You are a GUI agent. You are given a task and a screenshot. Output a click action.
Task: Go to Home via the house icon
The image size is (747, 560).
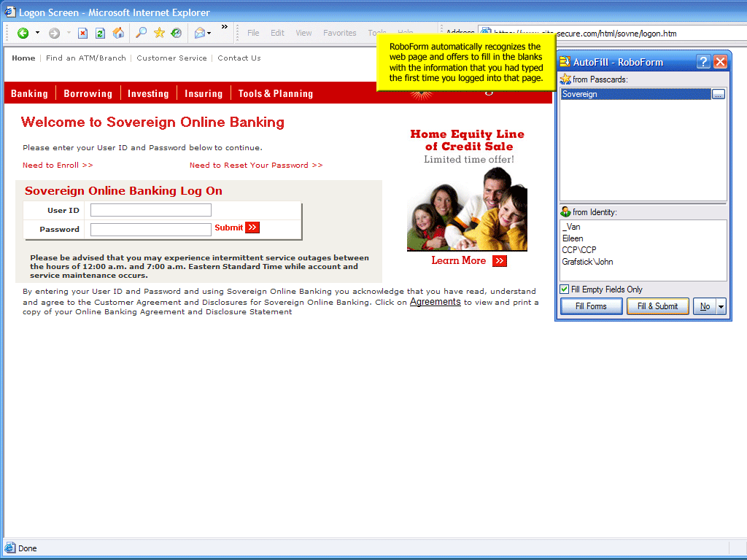[x=118, y=33]
